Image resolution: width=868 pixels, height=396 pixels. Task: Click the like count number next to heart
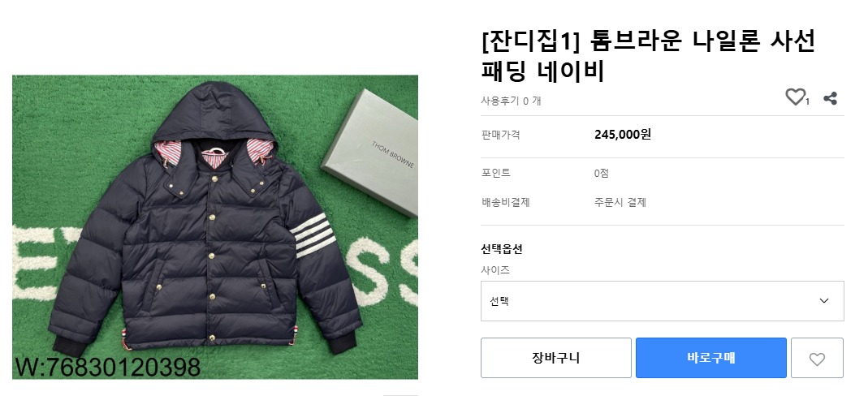[x=808, y=101]
